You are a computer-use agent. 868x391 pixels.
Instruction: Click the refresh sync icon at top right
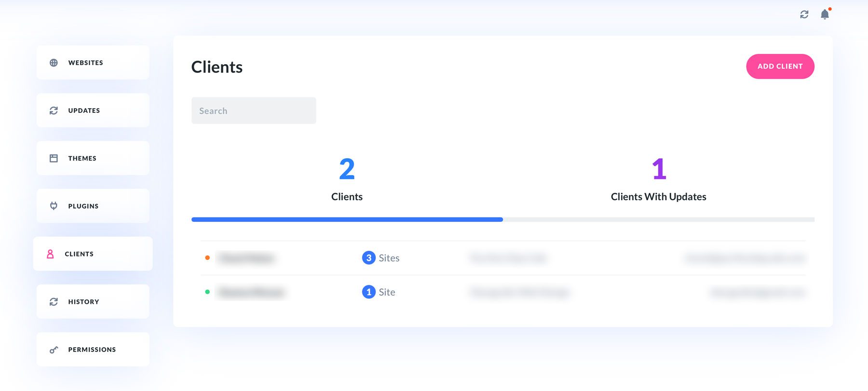[x=804, y=14]
